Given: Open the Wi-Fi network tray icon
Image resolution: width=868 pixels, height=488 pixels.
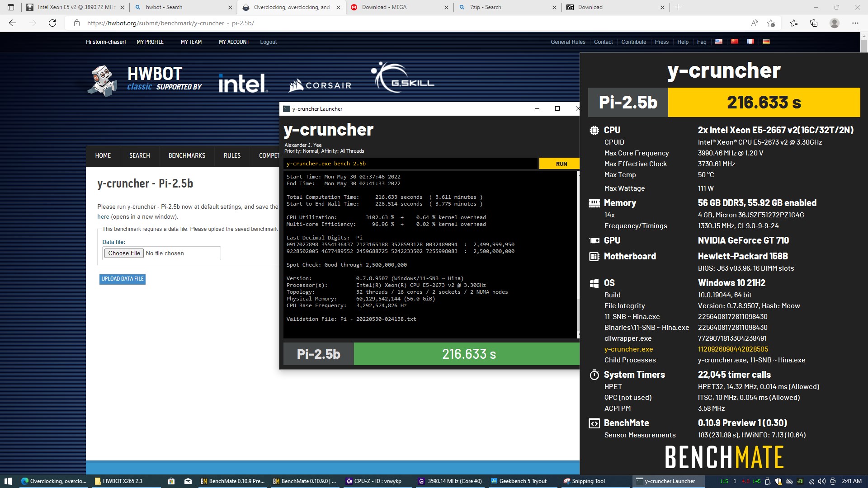Looking at the screenshot, I should [x=811, y=481].
